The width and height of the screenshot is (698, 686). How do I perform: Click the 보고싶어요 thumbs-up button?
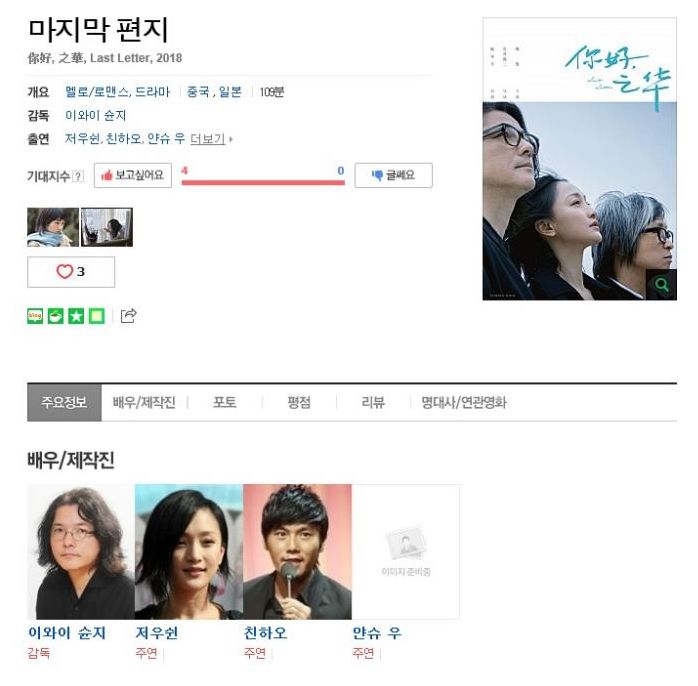(x=133, y=175)
